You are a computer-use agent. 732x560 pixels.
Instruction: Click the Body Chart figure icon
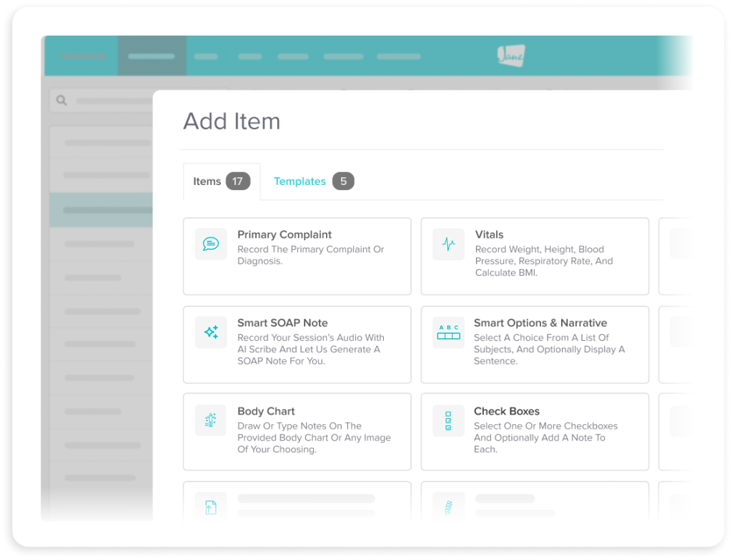(x=210, y=421)
